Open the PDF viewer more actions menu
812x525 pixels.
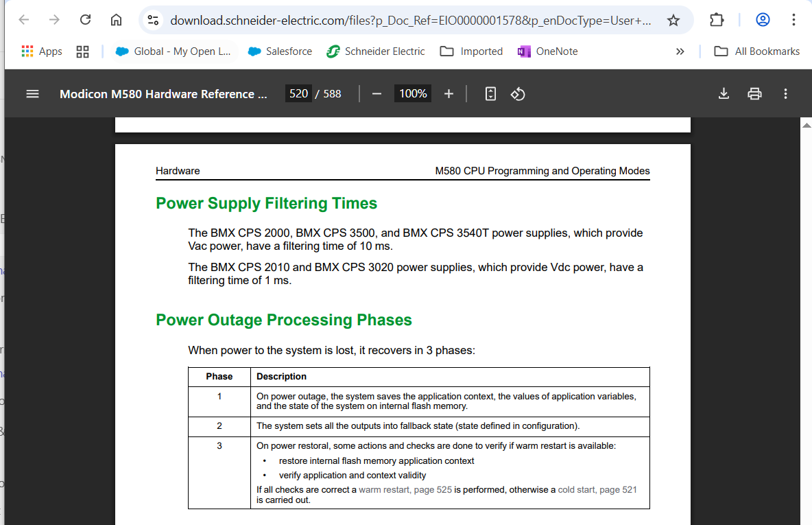point(785,94)
